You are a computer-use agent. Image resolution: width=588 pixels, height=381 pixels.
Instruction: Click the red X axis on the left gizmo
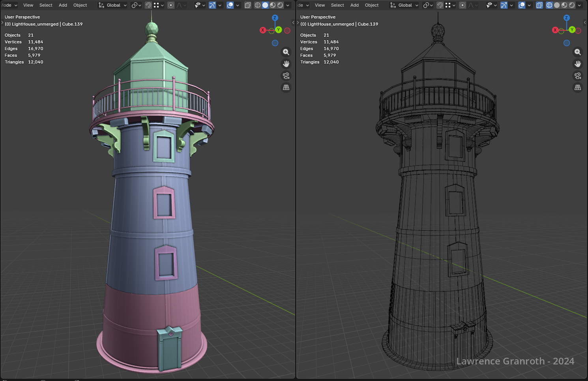pyautogui.click(x=263, y=30)
